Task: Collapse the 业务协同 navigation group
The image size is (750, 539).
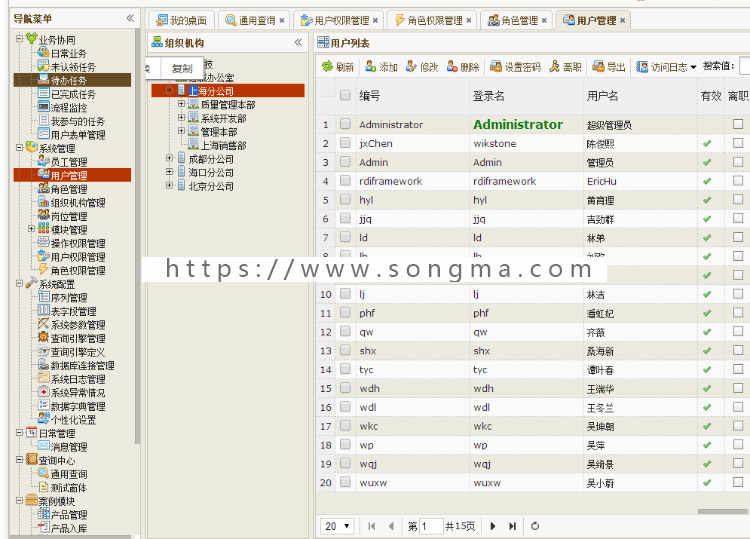Action: pos(19,39)
